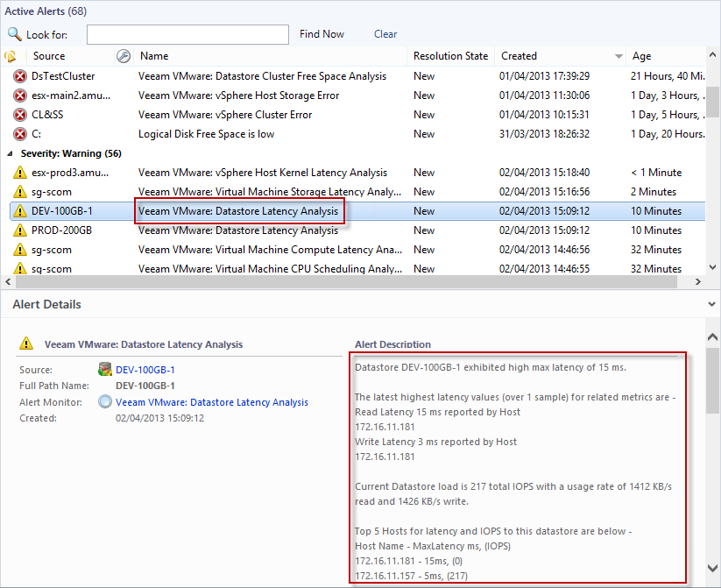Screen dimensions: 721x588
Task: Click the warning icon for PROD-200GB row
Action: (20, 230)
